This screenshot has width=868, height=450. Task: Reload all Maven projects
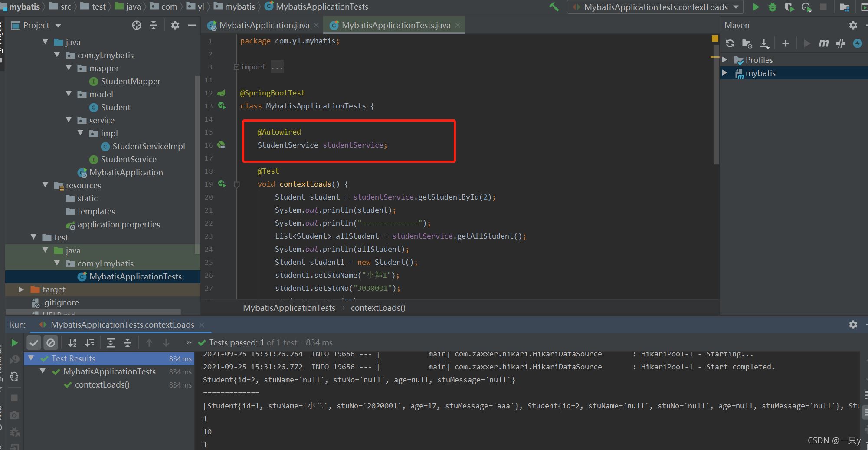coord(730,43)
